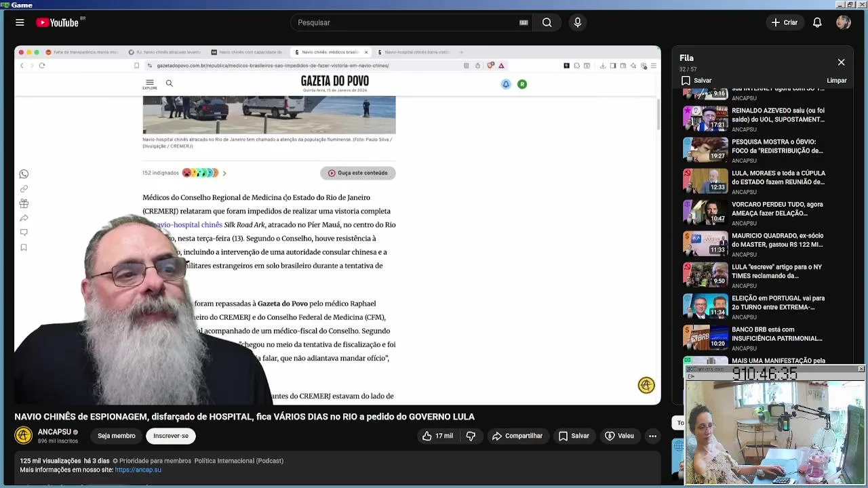Click the gold ANCAP floating badge on page
Image resolution: width=868 pixels, height=488 pixels.
(646, 385)
